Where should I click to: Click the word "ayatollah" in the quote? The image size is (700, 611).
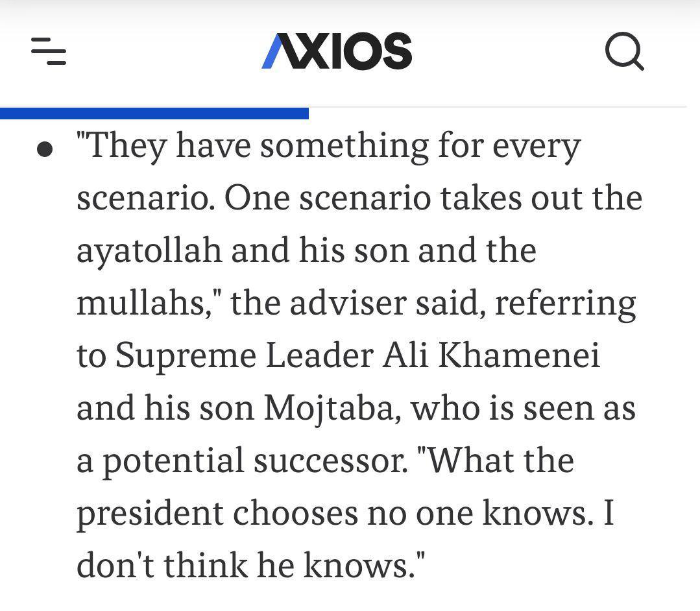coord(149,250)
